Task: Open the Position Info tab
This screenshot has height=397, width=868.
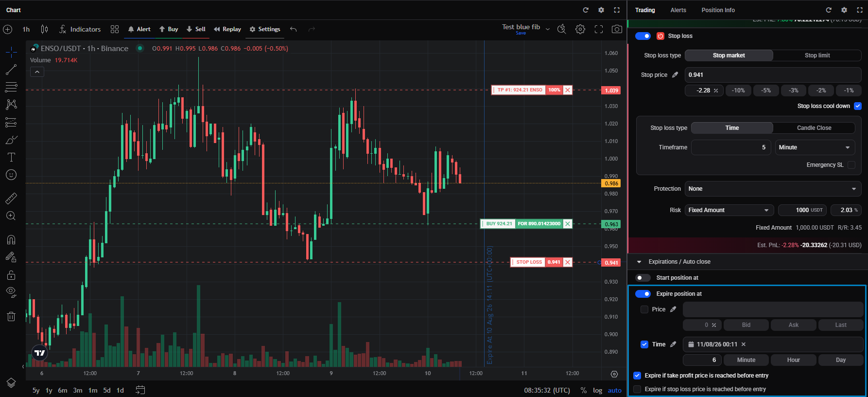Action: click(718, 10)
